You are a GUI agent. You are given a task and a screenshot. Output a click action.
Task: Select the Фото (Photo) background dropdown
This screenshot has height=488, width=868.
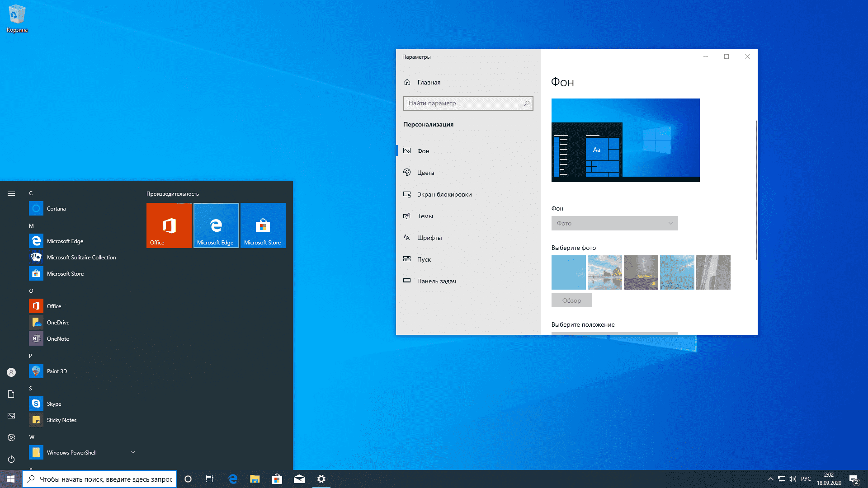[613, 223]
